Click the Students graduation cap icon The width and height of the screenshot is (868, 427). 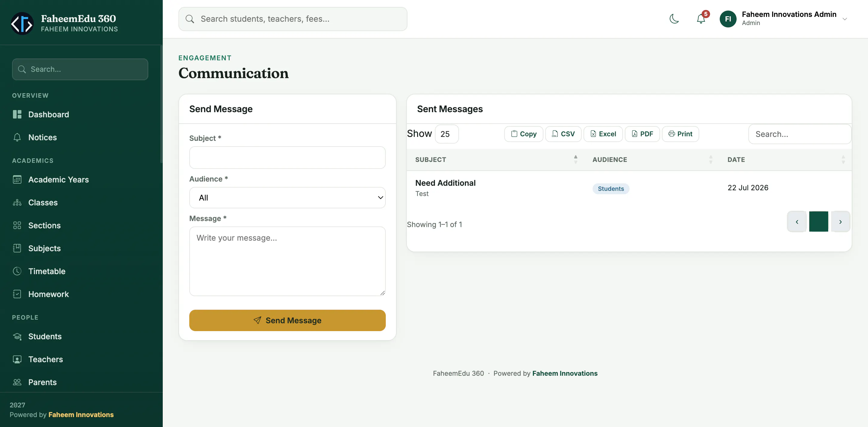coord(17,336)
